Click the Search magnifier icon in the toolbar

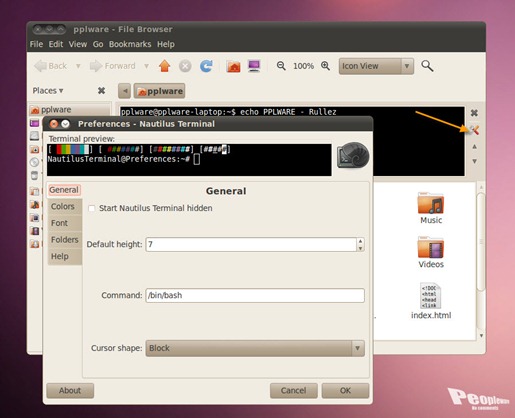pyautogui.click(x=427, y=66)
